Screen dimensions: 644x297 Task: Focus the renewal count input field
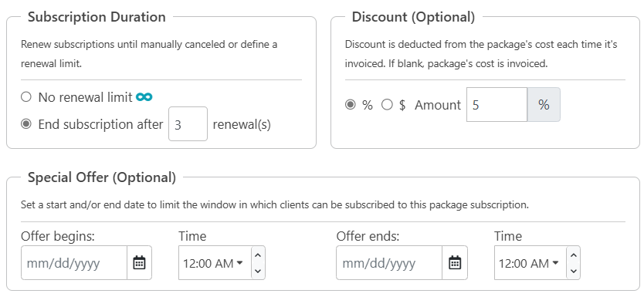188,124
